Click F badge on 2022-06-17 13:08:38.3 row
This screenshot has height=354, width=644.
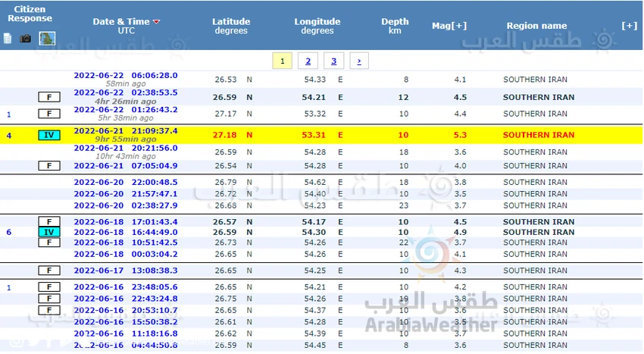coord(49,271)
